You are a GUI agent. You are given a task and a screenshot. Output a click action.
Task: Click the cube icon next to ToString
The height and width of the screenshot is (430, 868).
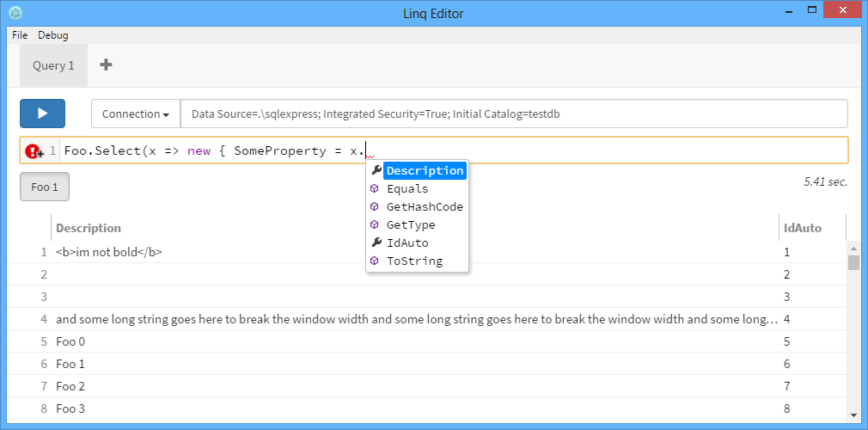coord(375,261)
